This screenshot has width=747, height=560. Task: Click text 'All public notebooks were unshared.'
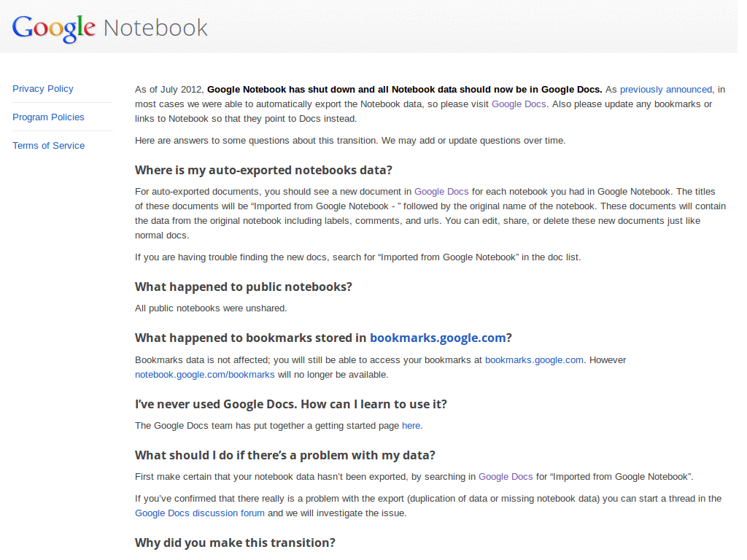(211, 308)
